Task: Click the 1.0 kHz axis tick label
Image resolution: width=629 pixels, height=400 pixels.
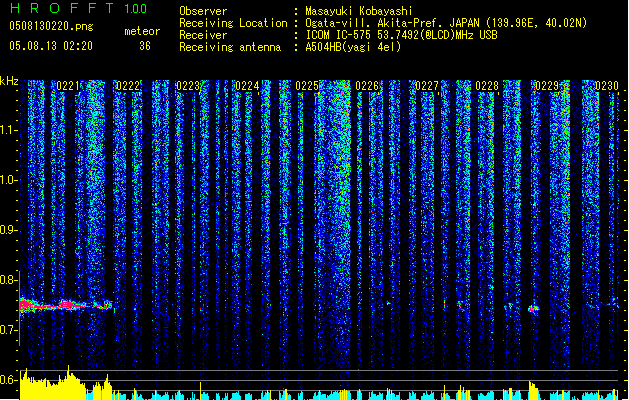Action: (9, 180)
